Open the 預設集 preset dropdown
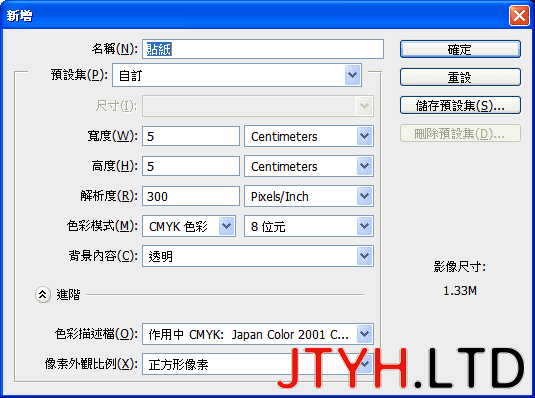The height and width of the screenshot is (398, 535). point(237,75)
